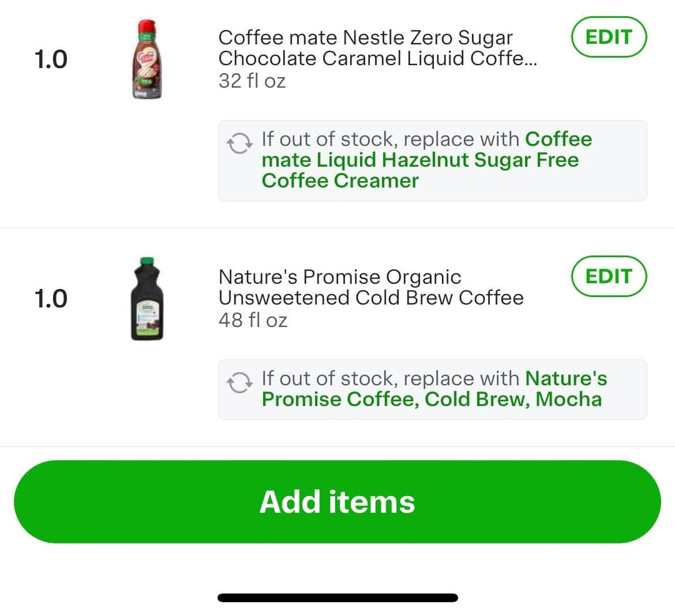Select the Nature's Promise Organic Unsweetened product title
Viewport: 675px width, 616px height.
pos(371,287)
